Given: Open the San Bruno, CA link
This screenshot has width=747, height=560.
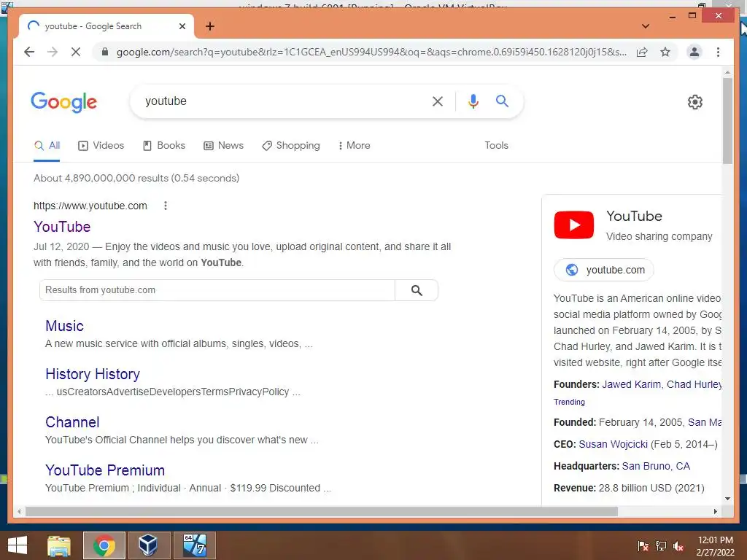Looking at the screenshot, I should tap(656, 466).
